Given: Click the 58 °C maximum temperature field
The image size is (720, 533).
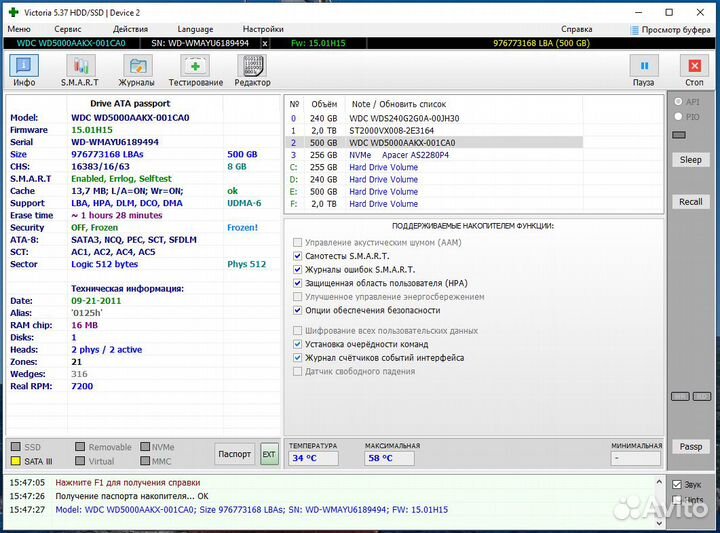Looking at the screenshot, I should click(x=389, y=458).
